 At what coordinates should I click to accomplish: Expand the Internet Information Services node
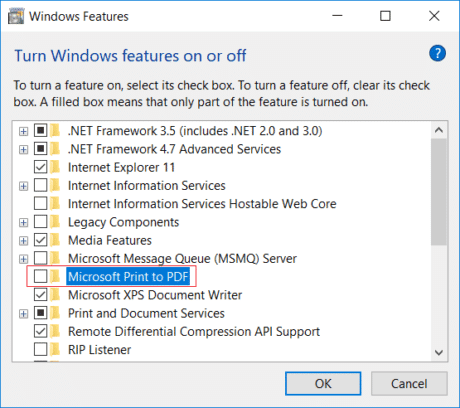[23, 186]
